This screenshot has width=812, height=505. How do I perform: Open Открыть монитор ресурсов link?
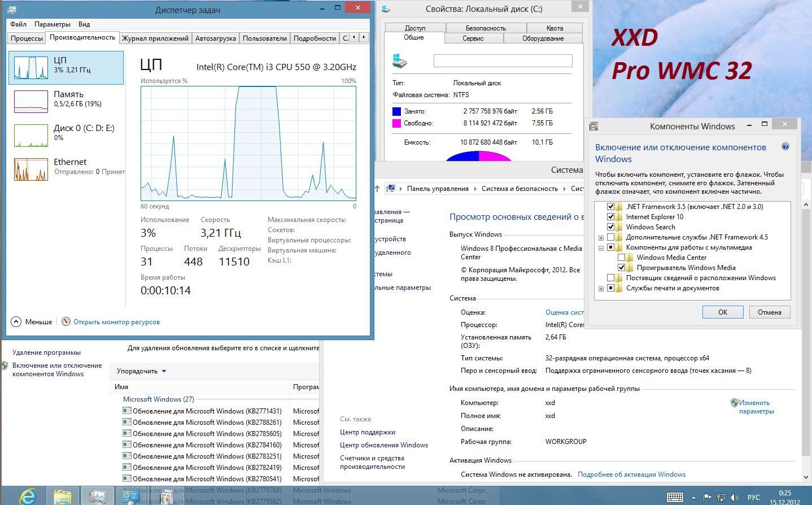(x=116, y=322)
